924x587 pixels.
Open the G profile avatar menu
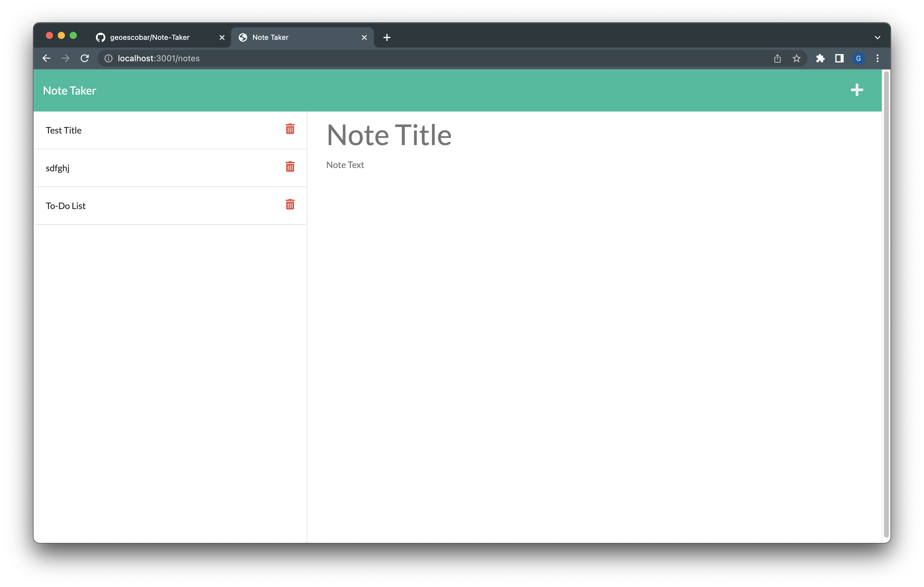click(859, 58)
